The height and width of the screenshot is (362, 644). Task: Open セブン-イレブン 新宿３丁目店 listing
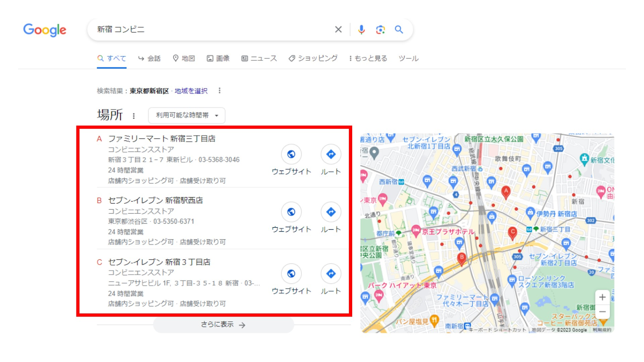(x=159, y=262)
